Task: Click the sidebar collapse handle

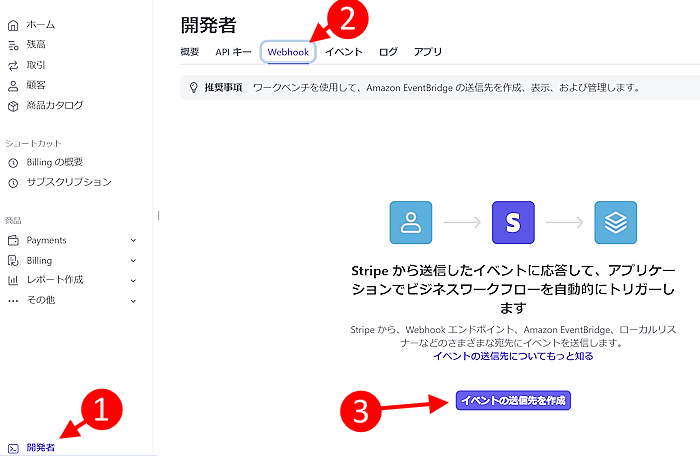Action: click(x=158, y=216)
